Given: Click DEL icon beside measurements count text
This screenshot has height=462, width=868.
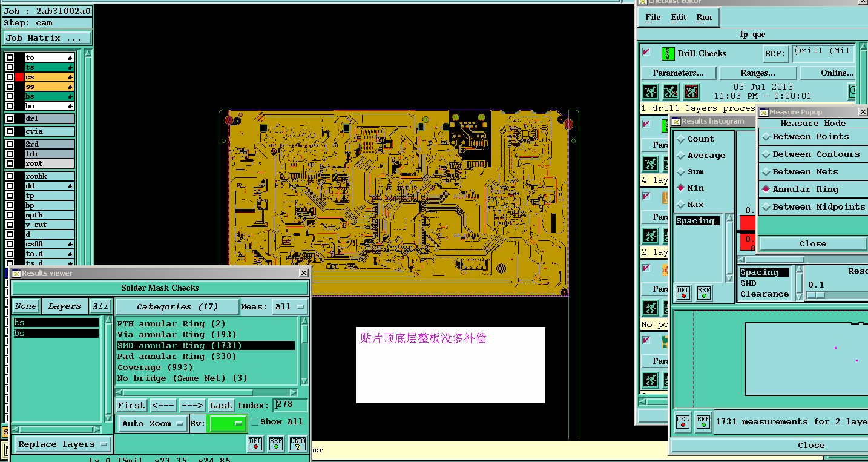Looking at the screenshot, I should tap(683, 422).
